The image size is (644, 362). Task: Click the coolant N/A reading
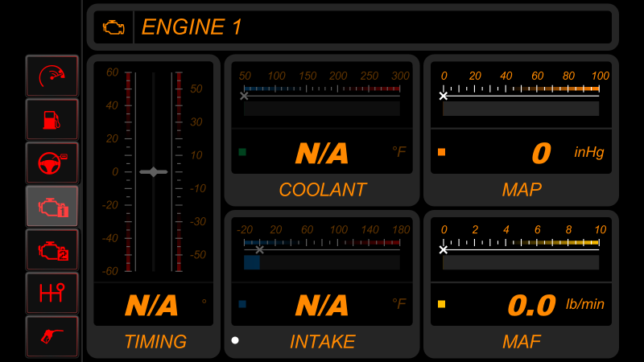click(x=321, y=154)
